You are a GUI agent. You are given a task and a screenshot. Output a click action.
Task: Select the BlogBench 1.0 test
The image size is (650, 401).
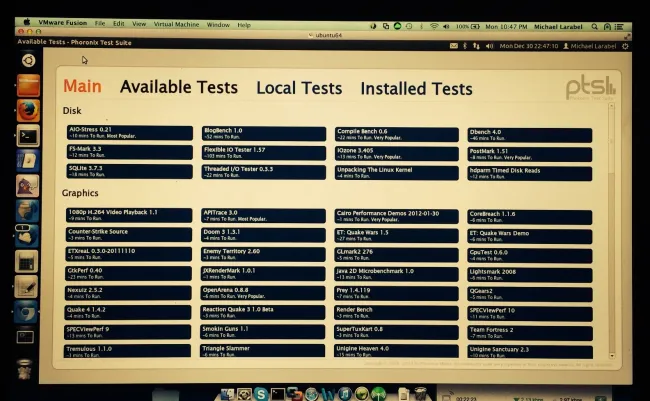click(264, 134)
